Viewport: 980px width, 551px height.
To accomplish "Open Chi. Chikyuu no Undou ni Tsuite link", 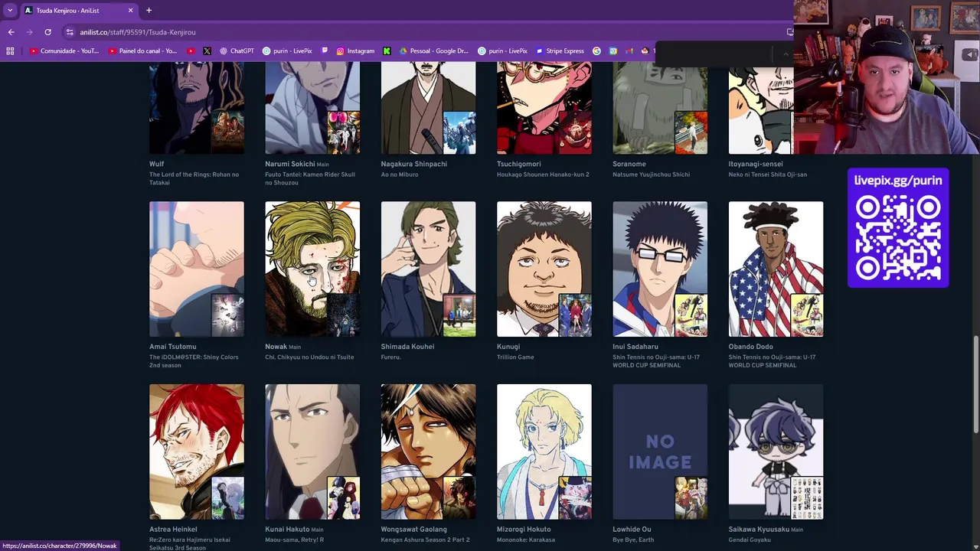I will coord(309,357).
